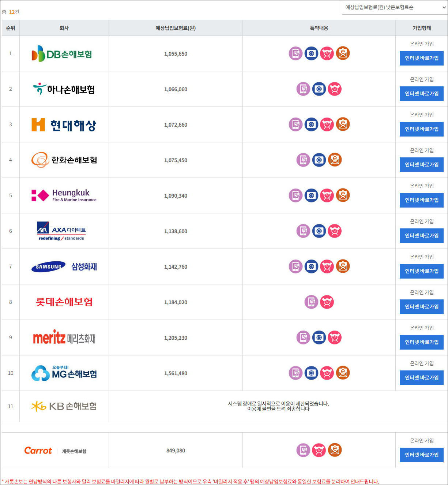
Task: Click the blue dashcam icon in the 현대해상 row
Action: point(312,124)
